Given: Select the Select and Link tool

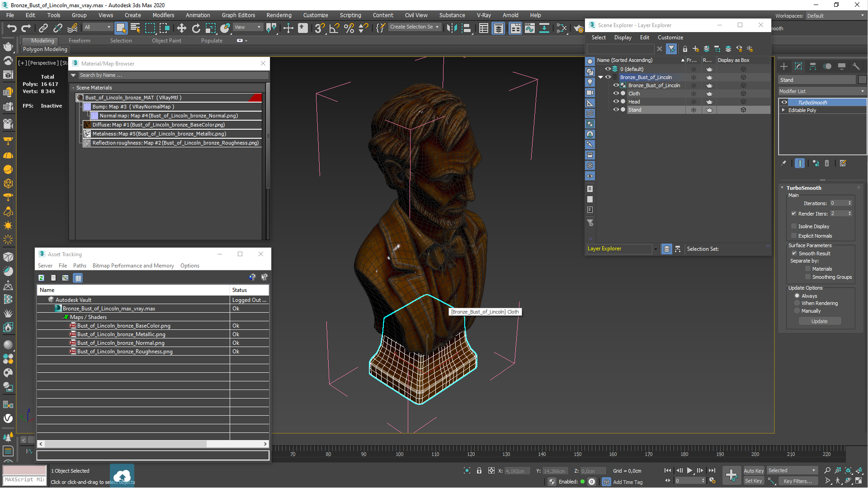Looking at the screenshot, I should point(43,28).
